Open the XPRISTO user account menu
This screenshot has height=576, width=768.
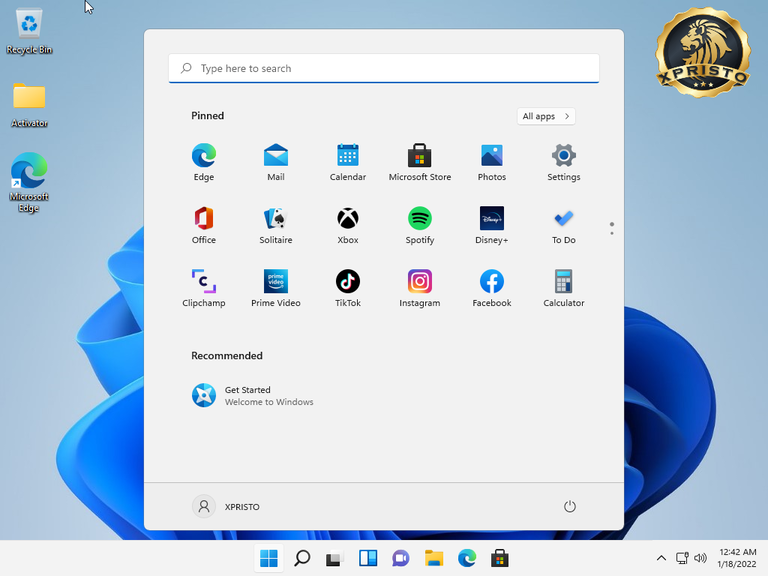click(x=226, y=506)
